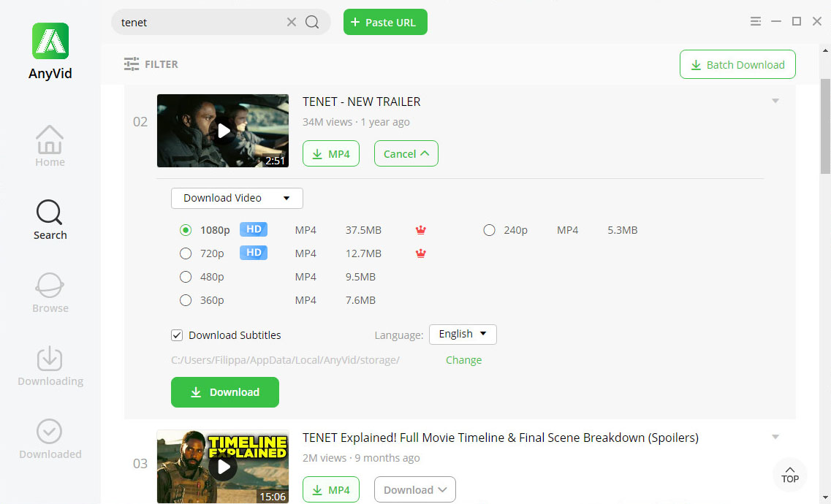Download MP4 for TENET NEW TRAILER

click(330, 153)
